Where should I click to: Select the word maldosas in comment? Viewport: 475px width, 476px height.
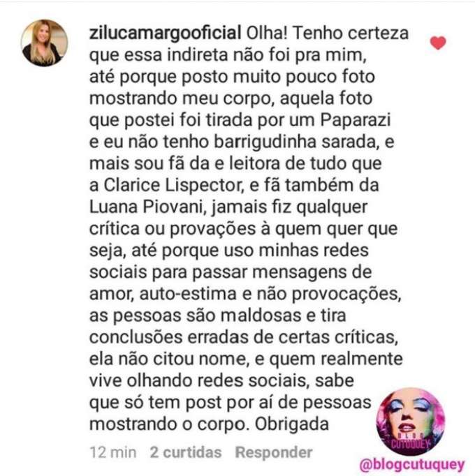point(261,315)
